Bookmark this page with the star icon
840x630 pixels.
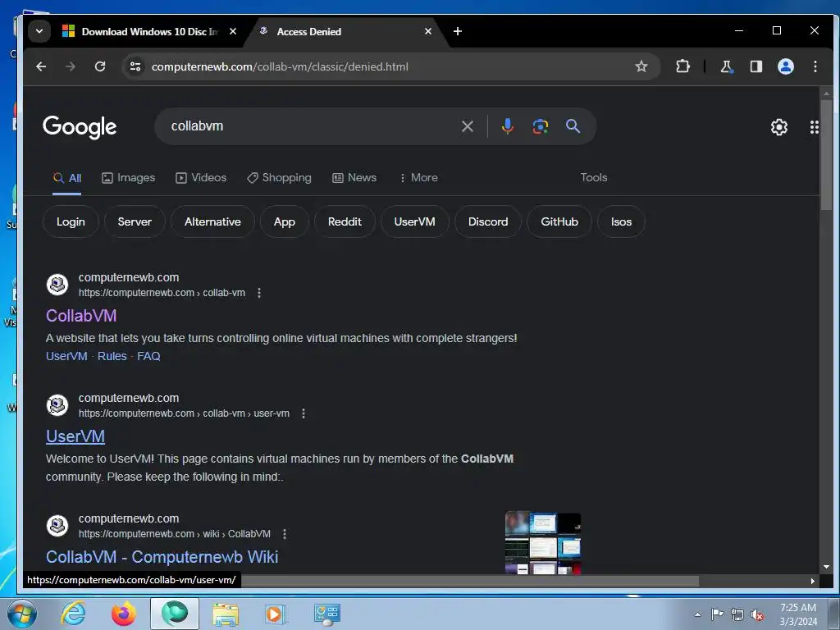click(641, 66)
